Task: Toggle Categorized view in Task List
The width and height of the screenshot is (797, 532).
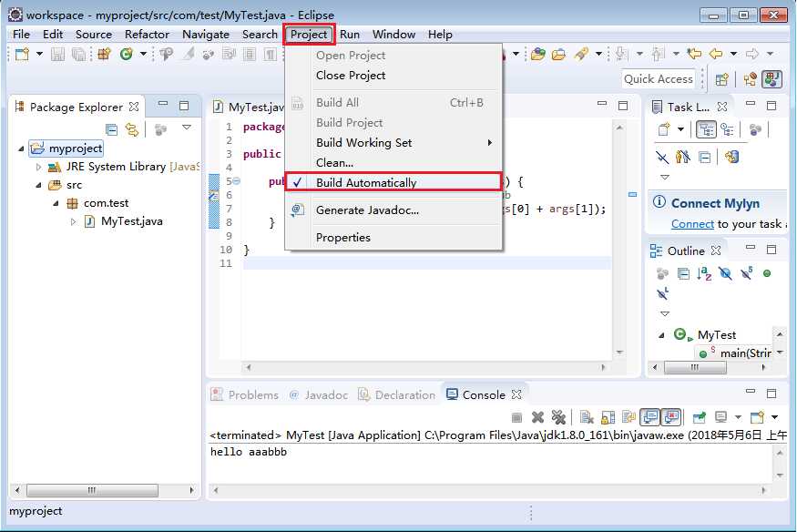Action: [x=706, y=129]
